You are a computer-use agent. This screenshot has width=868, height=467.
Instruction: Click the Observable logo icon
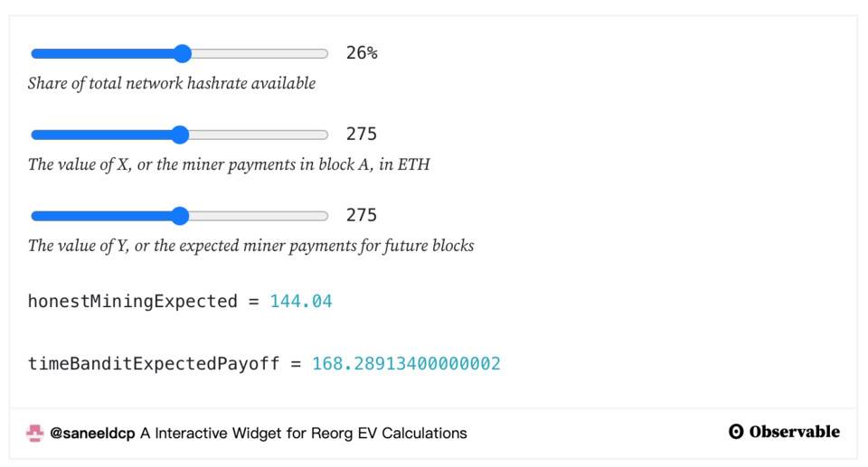[736, 432]
